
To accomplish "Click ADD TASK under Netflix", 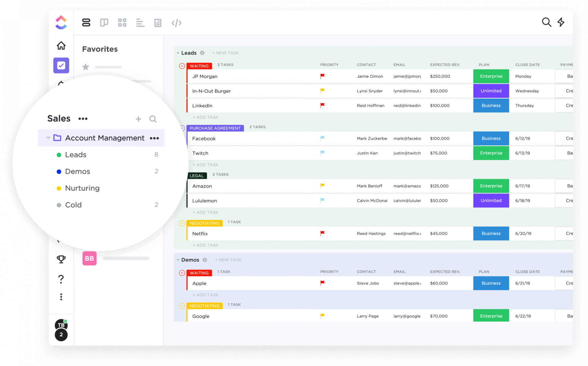I will pyautogui.click(x=205, y=245).
